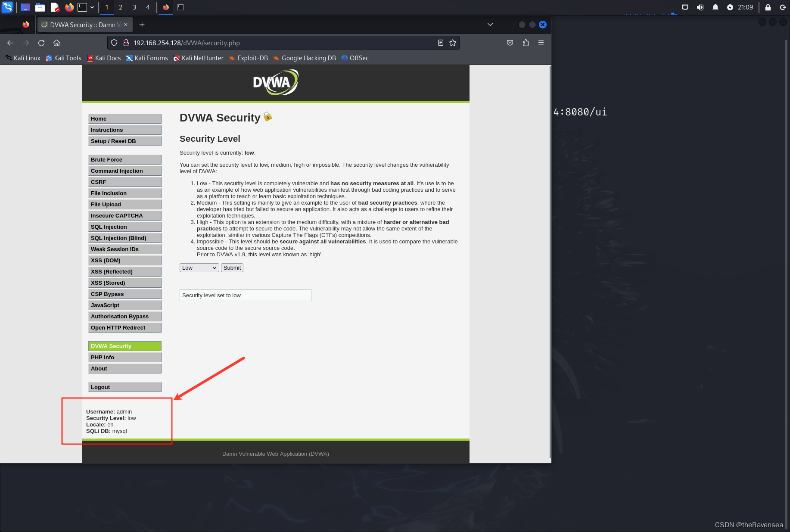Click the power manager icon beside the clock

pyautogui.click(x=730, y=7)
